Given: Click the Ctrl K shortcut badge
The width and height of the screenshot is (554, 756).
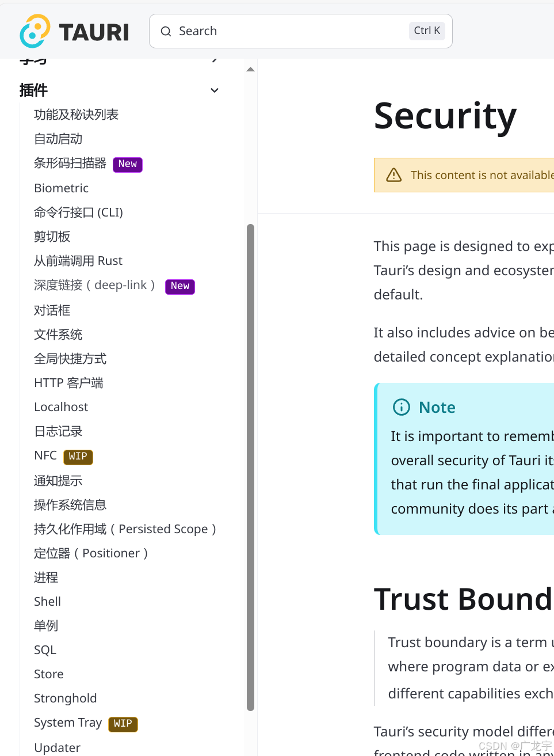Looking at the screenshot, I should pyautogui.click(x=427, y=31).
